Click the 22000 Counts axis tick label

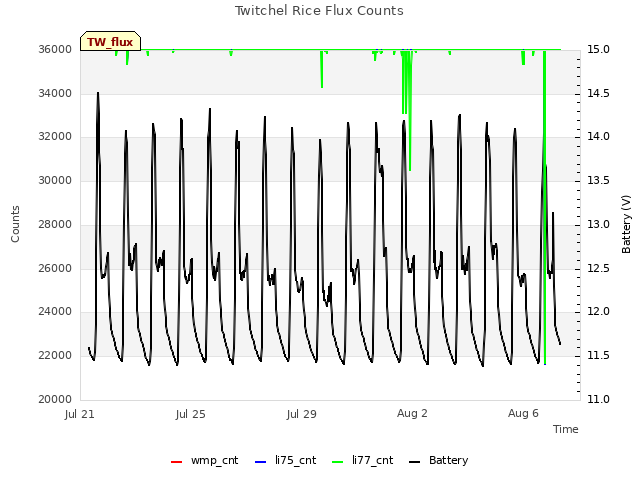[x=55, y=356]
